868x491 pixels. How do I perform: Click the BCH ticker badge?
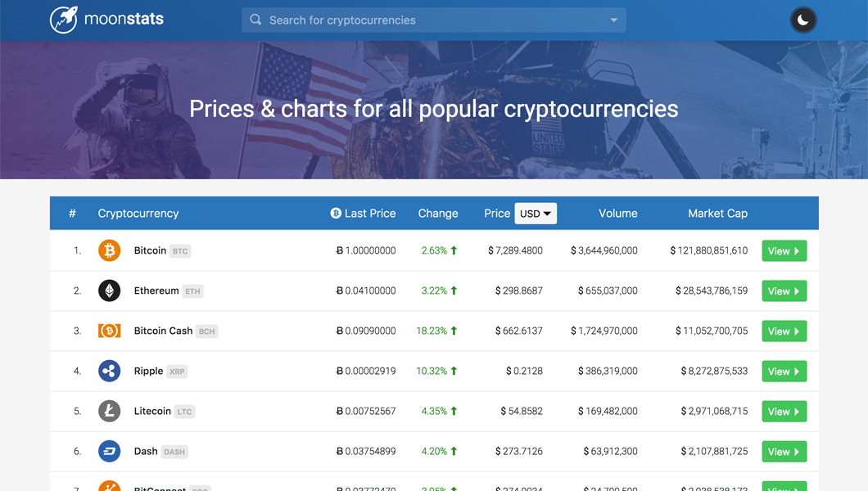[207, 331]
